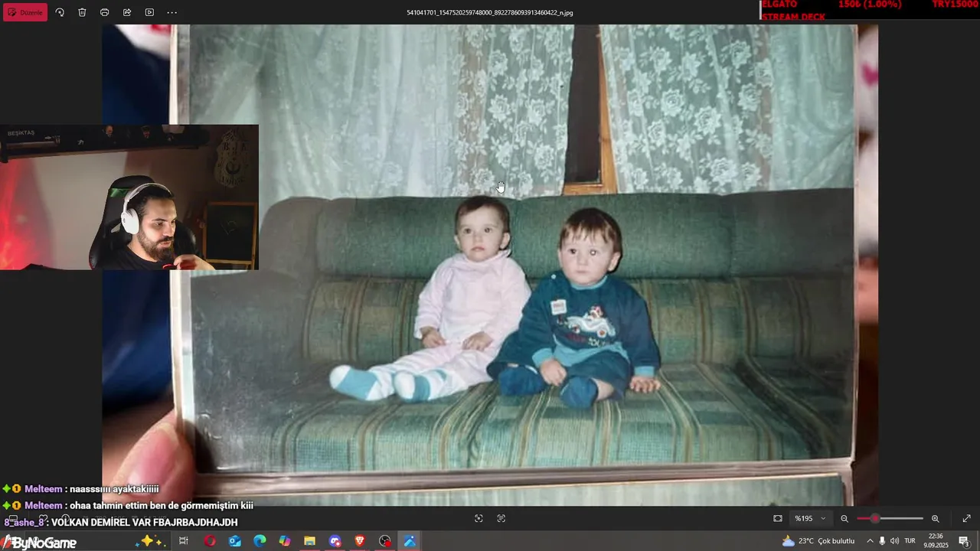The width and height of the screenshot is (980, 551).
Task: Rotate the photo with the rotate icon
Action: tap(60, 12)
